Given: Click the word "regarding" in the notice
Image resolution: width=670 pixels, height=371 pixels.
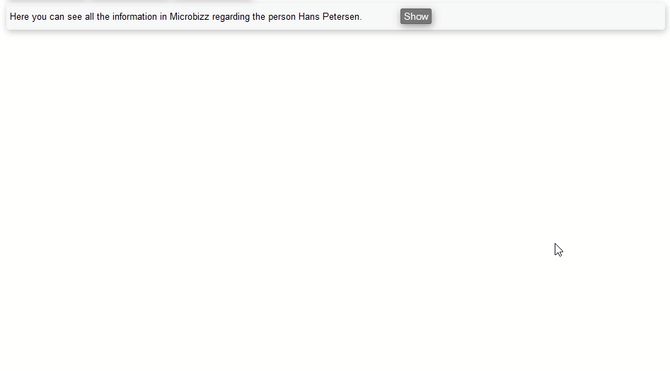Looking at the screenshot, I should [x=231, y=17].
